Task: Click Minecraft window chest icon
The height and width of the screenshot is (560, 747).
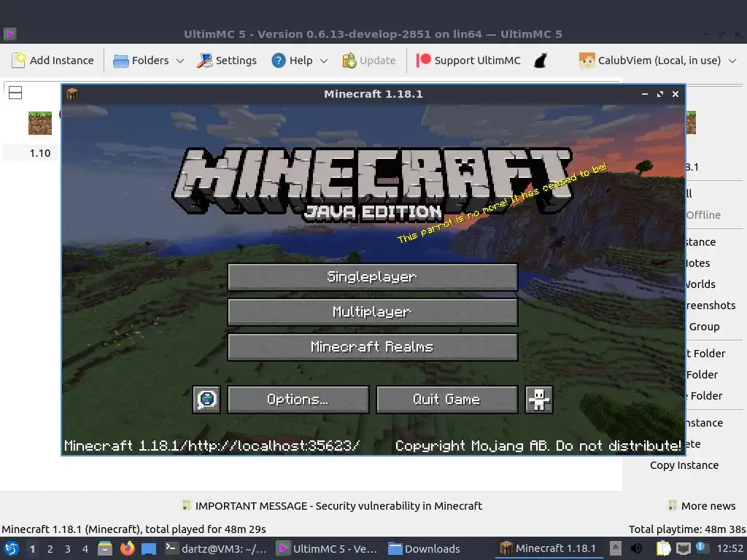Action: point(72,94)
